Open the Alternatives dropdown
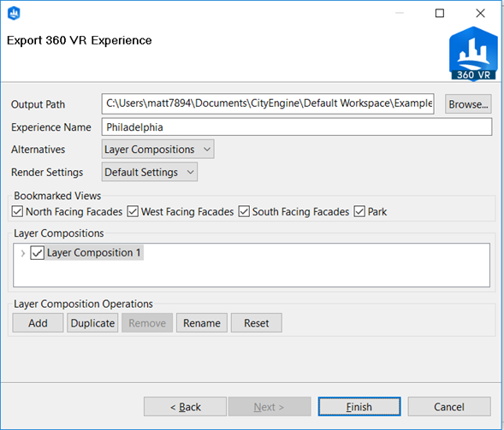The image size is (504, 430). (157, 149)
